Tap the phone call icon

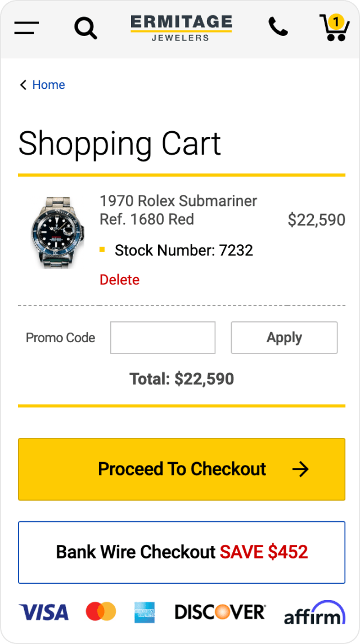tap(278, 27)
